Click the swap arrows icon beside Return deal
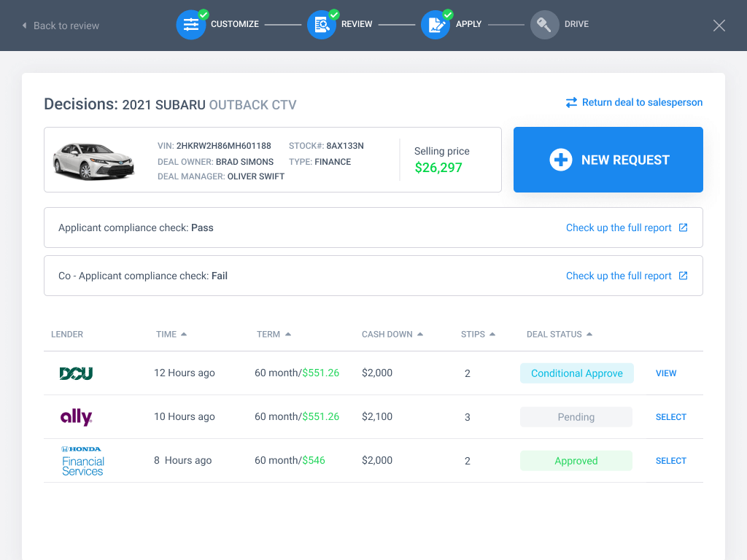Screen dimensions: 747x560 (571, 102)
